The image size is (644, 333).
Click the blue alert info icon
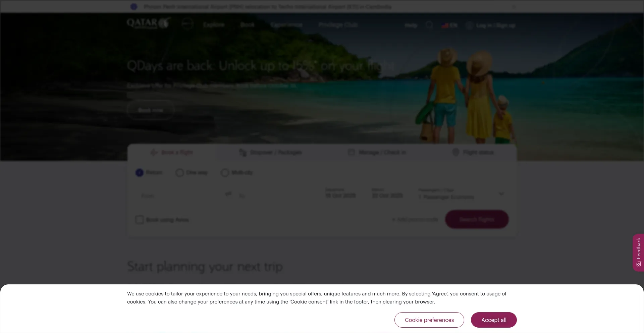coord(134,7)
